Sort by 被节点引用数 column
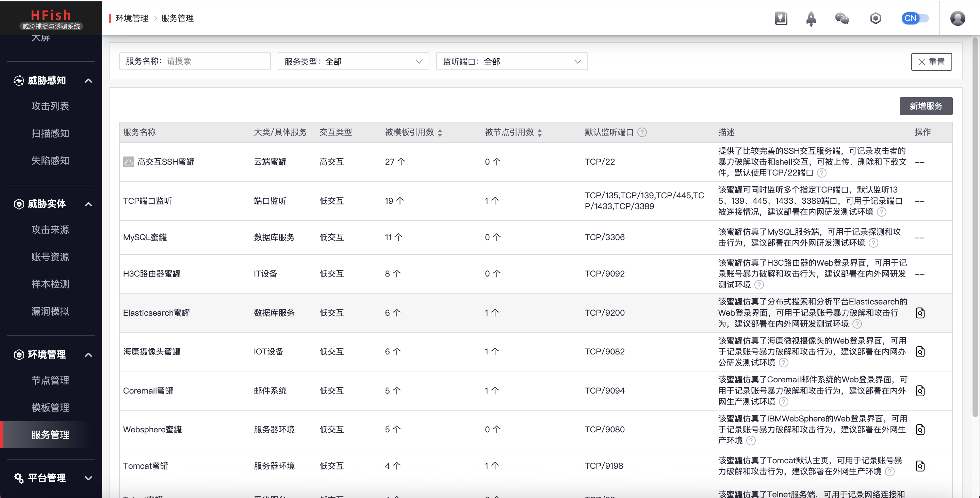 (x=539, y=132)
